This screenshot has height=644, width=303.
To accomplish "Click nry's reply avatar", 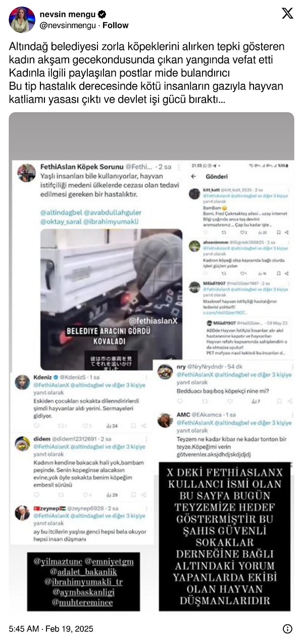I will [x=165, y=372].
